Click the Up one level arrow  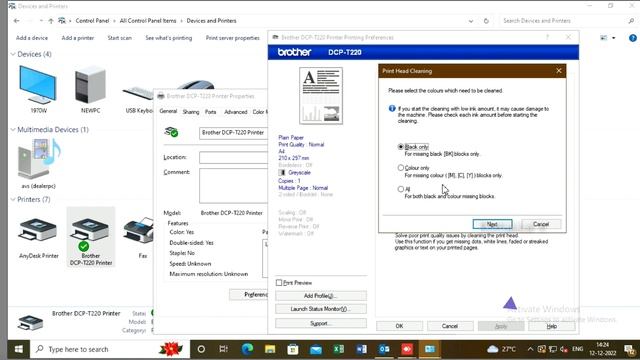[51, 21]
